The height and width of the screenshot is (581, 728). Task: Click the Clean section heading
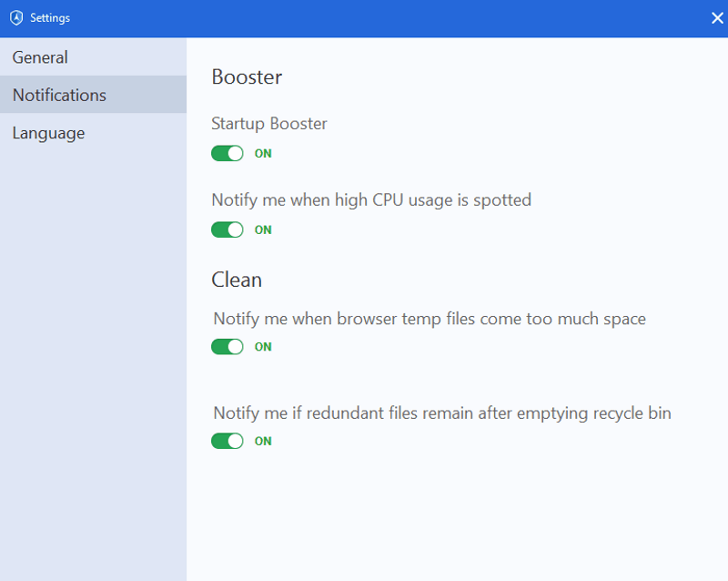(x=237, y=280)
